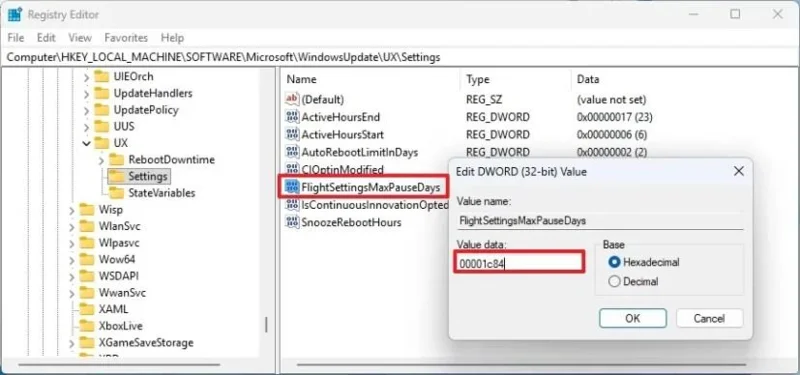800x375 pixels.
Task: Select the FlightSettingsMaxPauseDays value name
Action: (370, 188)
